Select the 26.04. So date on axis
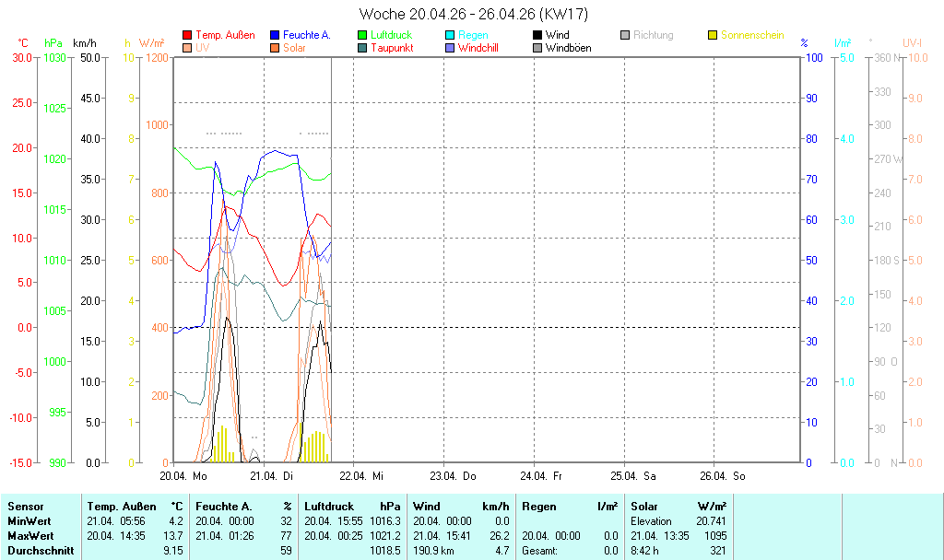944x560 pixels. [723, 476]
